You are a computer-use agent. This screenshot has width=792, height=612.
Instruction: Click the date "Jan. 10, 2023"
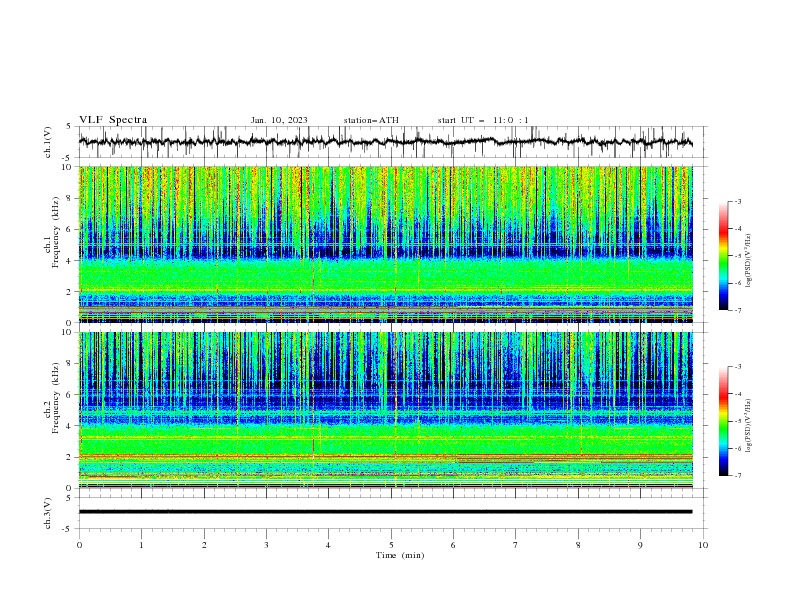click(279, 120)
